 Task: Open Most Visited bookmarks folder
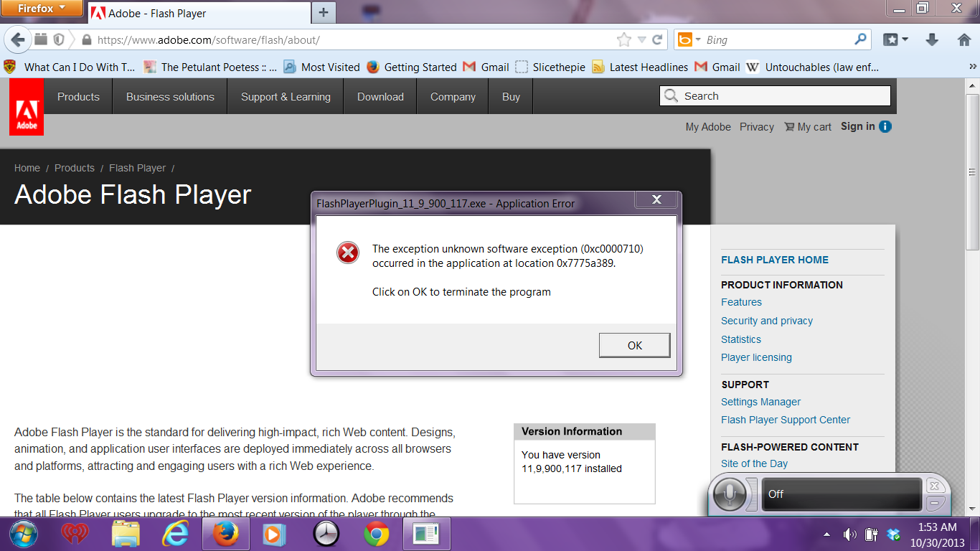click(x=321, y=67)
